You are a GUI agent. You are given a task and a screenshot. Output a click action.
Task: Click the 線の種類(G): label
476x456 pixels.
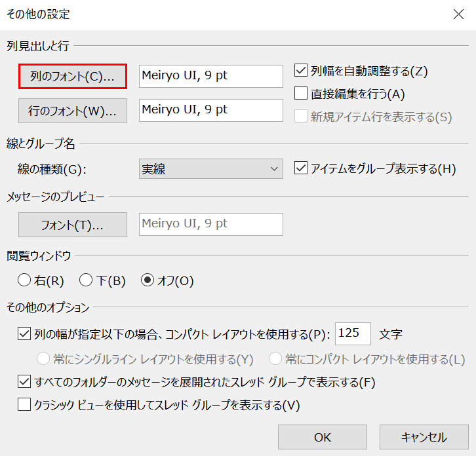[52, 169]
